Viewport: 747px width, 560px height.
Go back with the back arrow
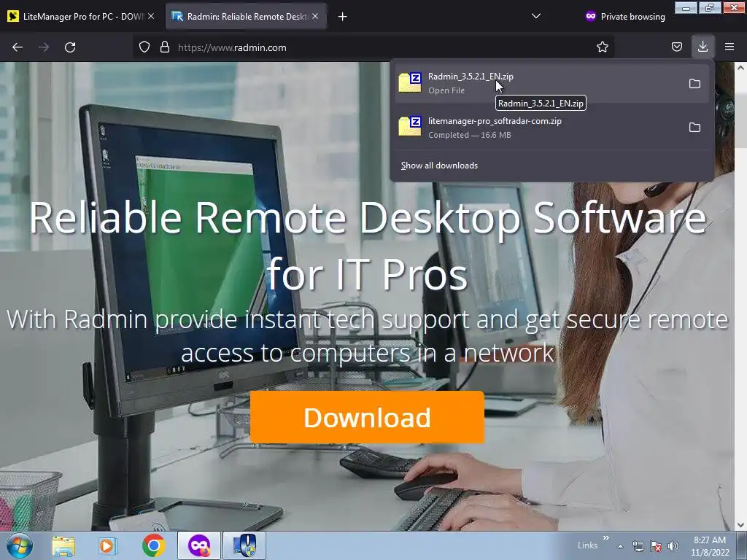point(18,47)
